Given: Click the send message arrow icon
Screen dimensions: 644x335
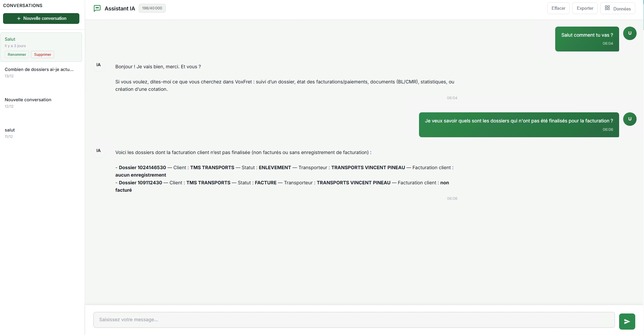Looking at the screenshot, I should (627, 321).
